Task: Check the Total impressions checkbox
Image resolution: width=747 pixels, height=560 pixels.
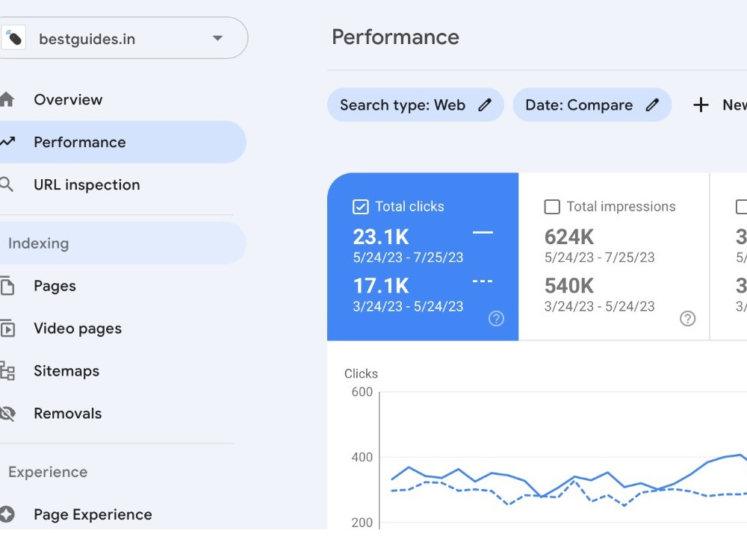Action: tap(552, 207)
